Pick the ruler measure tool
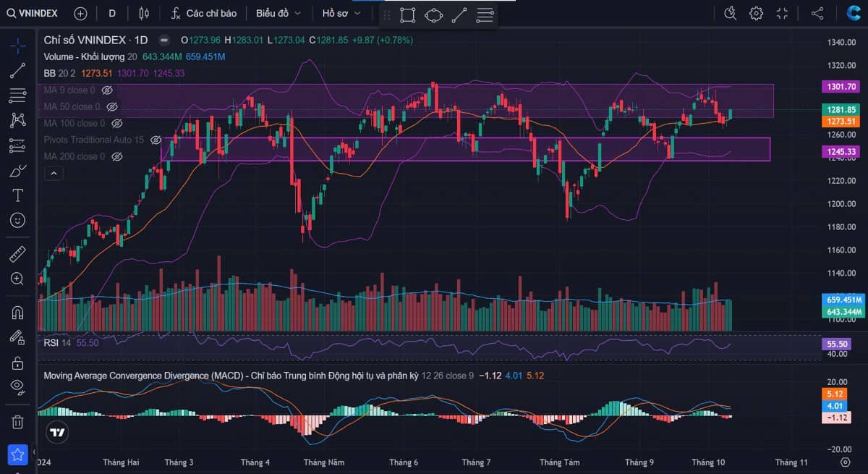The width and height of the screenshot is (868, 474). (x=18, y=254)
